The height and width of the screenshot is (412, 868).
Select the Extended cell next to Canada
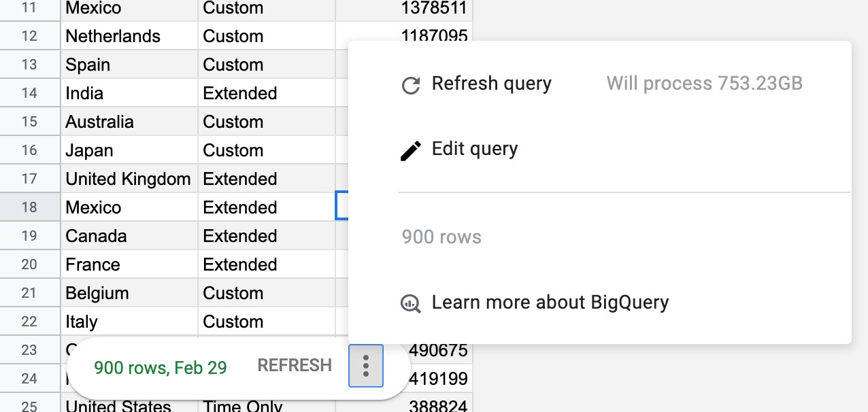[x=267, y=236]
